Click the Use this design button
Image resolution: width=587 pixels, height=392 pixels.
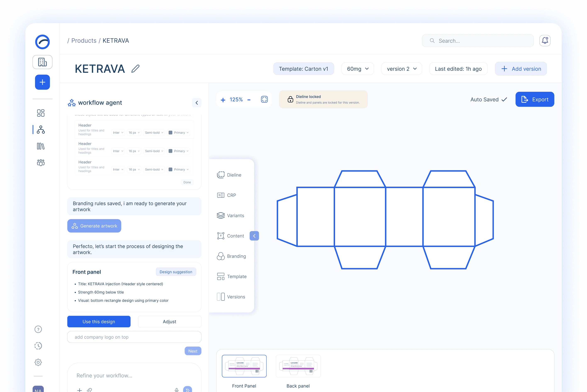click(x=99, y=322)
